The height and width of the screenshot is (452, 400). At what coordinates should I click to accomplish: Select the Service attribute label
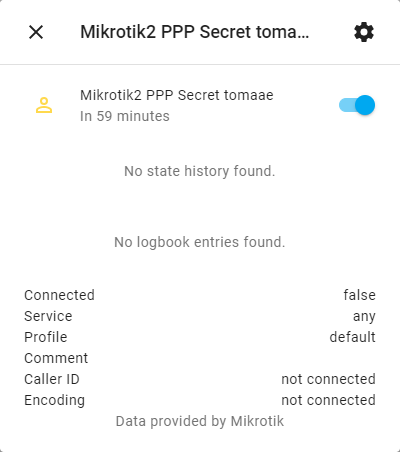(x=48, y=316)
